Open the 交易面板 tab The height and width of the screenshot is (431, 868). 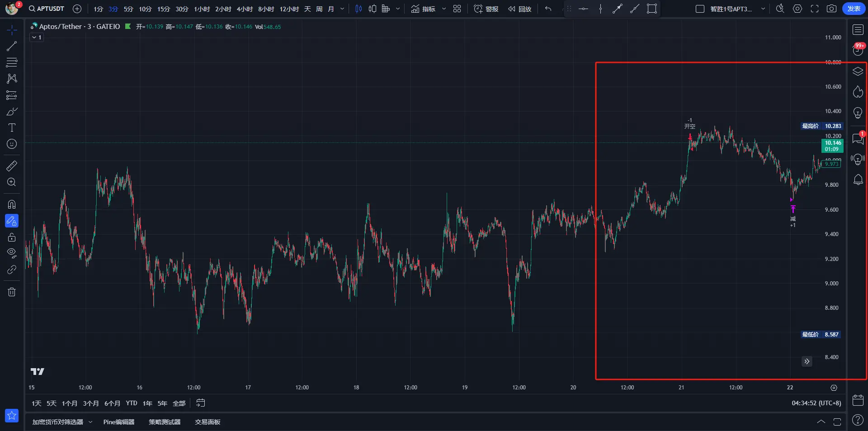coord(208,422)
